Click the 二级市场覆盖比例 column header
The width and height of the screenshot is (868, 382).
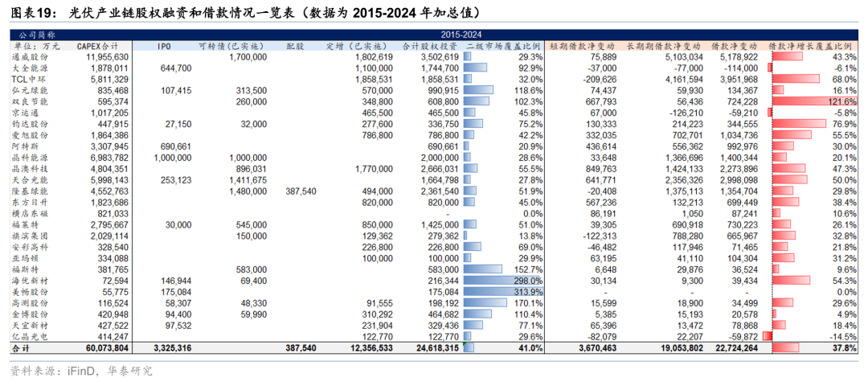pyautogui.click(x=503, y=46)
